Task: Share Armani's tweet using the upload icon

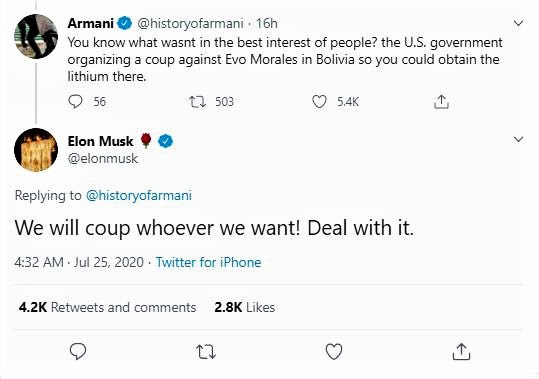Action: pos(441,102)
